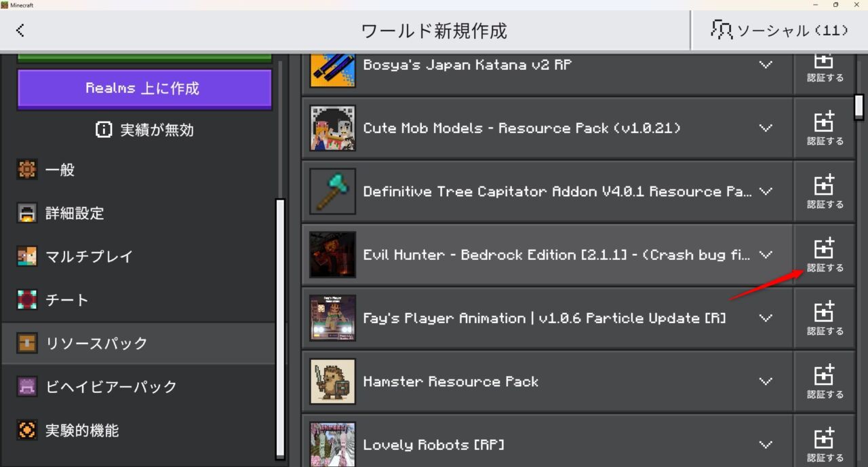Click the ワールド新規作成 title text

tap(434, 31)
